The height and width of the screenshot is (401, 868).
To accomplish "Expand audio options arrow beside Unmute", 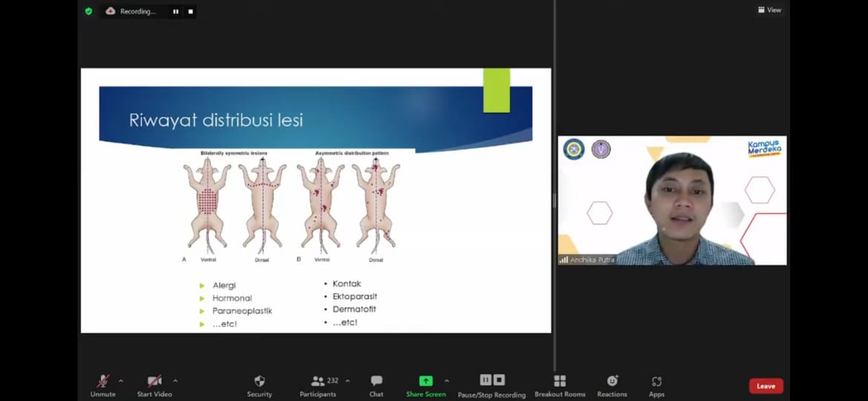I will 121,380.
